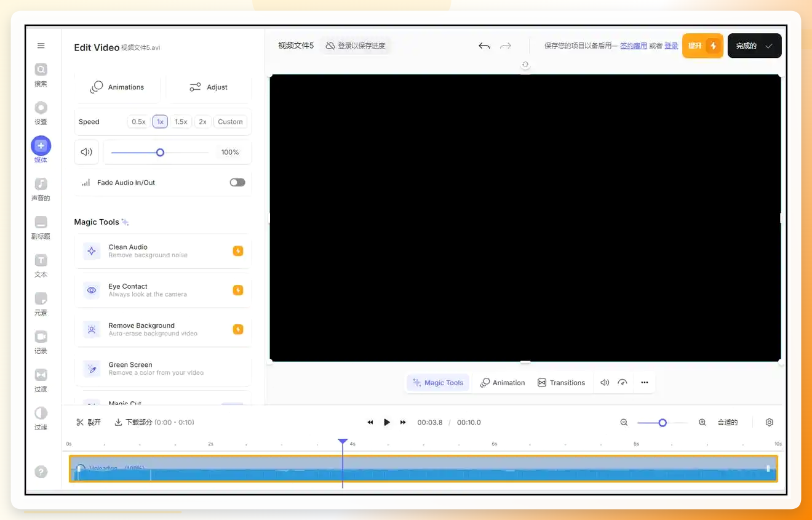812x520 pixels.
Task: Click the undo arrow icon
Action: point(484,46)
